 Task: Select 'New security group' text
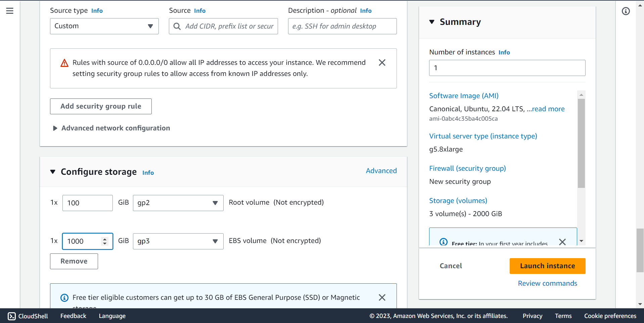[x=460, y=181]
